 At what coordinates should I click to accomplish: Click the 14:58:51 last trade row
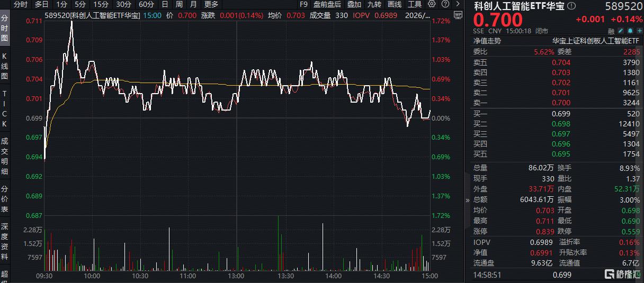(x=557, y=275)
